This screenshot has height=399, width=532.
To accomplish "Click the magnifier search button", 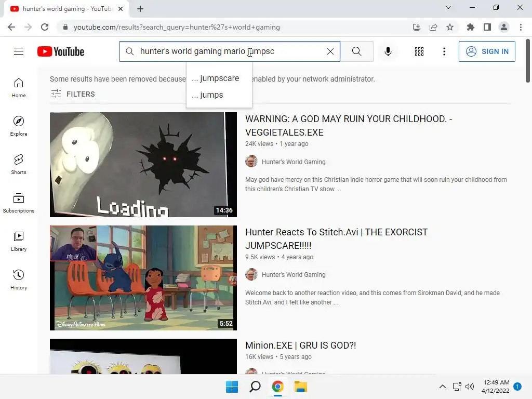I will [356, 51].
